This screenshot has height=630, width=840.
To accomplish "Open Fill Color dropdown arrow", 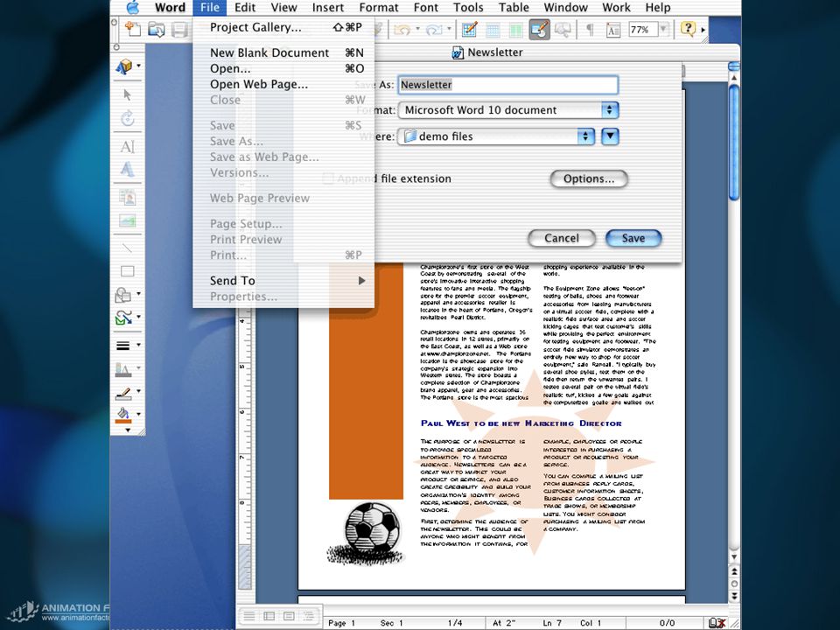I will [139, 414].
